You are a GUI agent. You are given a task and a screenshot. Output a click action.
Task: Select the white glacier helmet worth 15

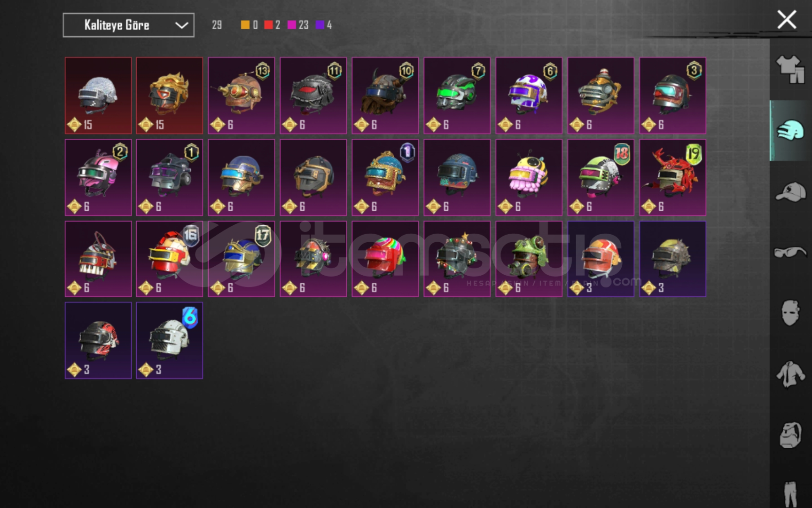98,95
